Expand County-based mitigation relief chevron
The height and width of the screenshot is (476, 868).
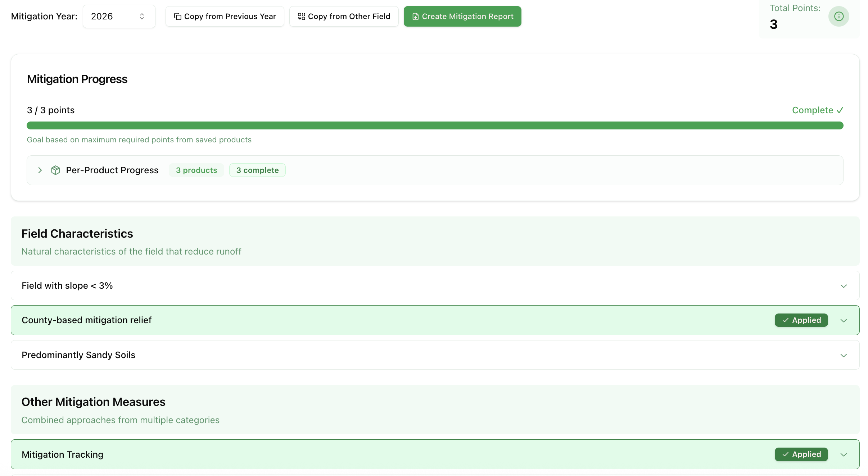click(x=843, y=320)
